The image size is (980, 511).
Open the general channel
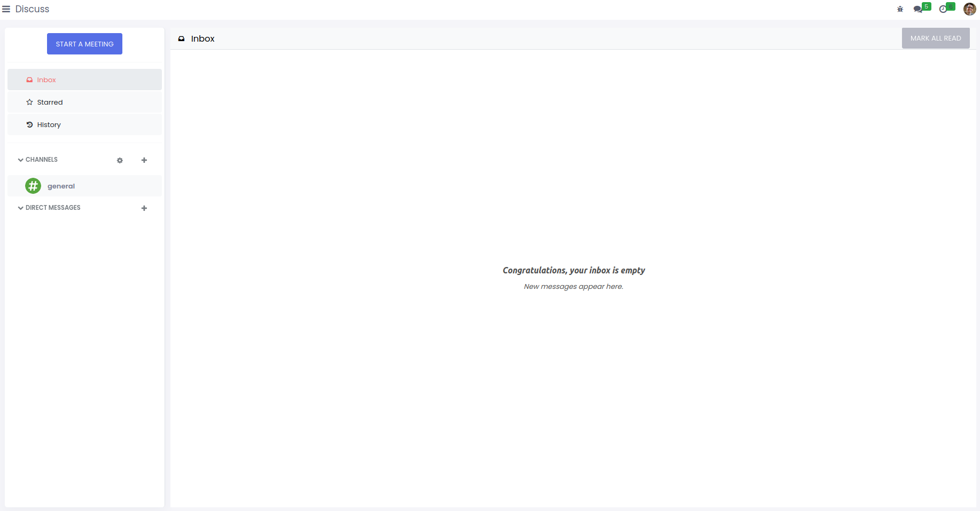click(x=61, y=186)
